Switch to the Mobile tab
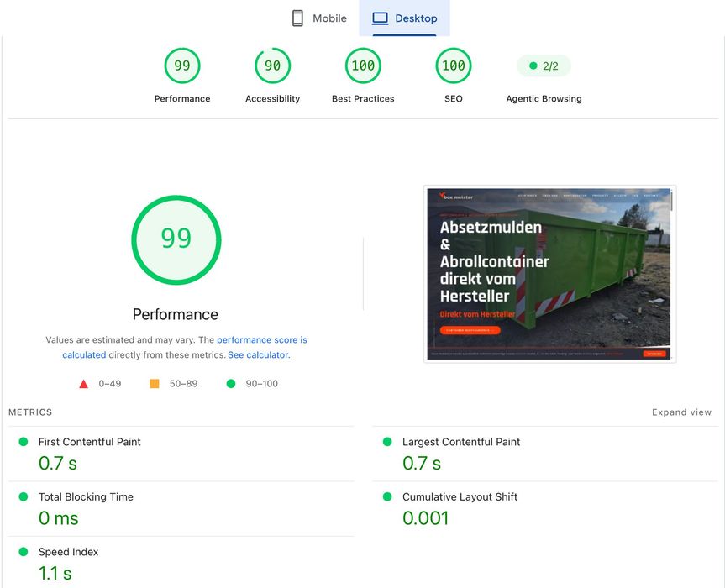Viewport: 725px width, 588px height. pyautogui.click(x=319, y=18)
